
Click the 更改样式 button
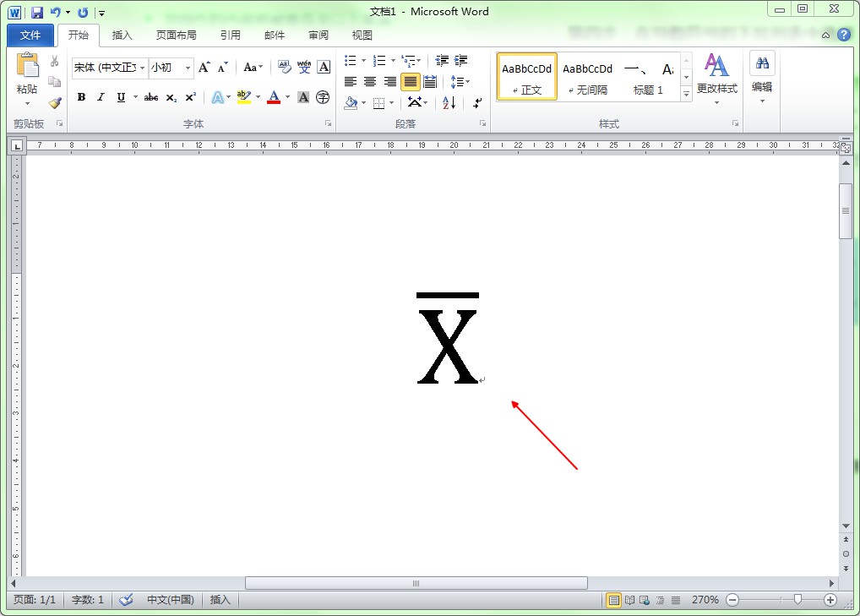point(716,76)
